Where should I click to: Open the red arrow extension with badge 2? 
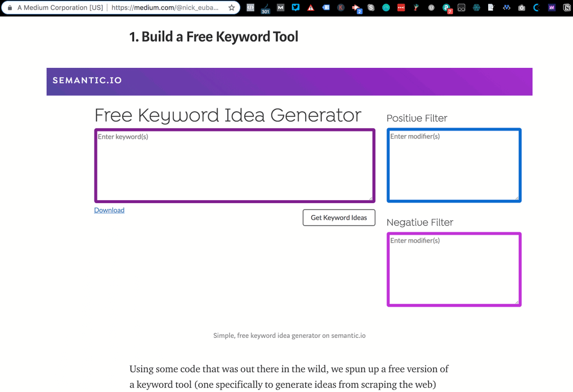pos(356,8)
